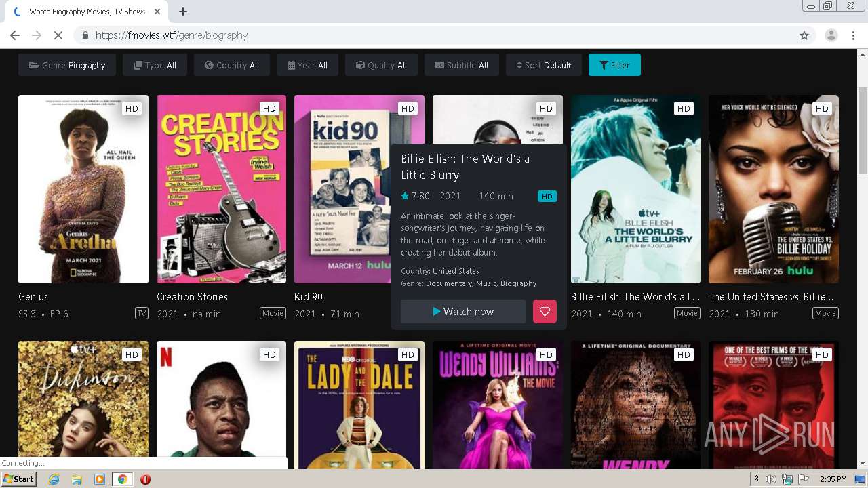Open the Lifetime Wendy documentary poster

coord(635,405)
